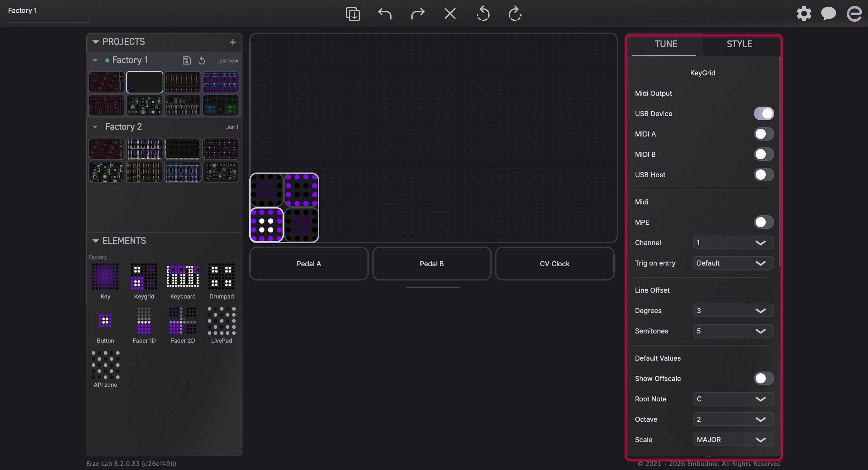Select the Keyboard element icon
Viewport: 868px width, 470px height.
(x=183, y=276)
